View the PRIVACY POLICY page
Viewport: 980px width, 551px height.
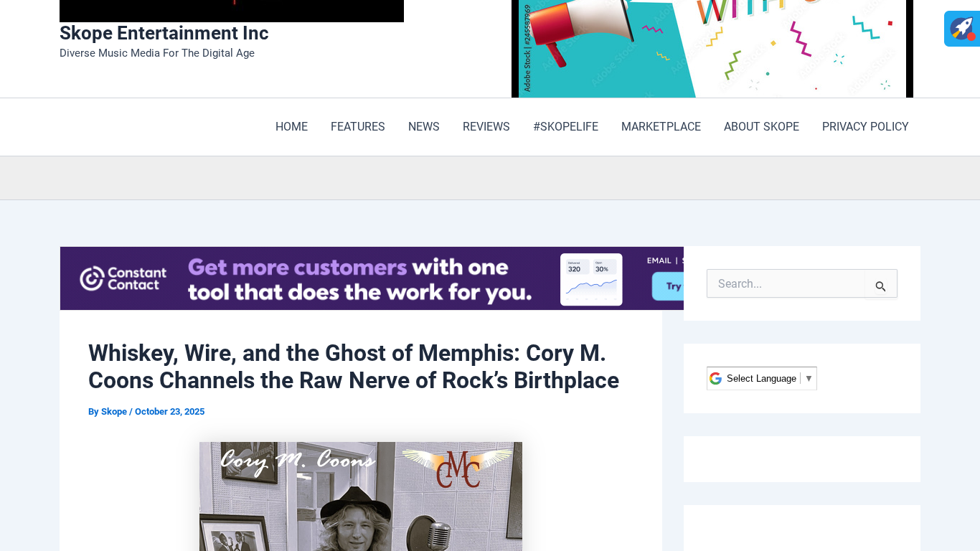pyautogui.click(x=865, y=127)
